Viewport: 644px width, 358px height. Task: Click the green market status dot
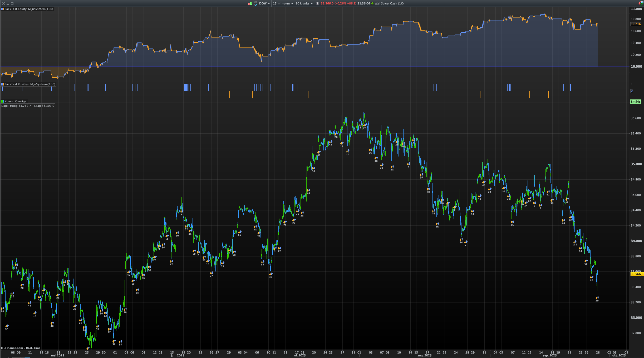pos(372,3)
